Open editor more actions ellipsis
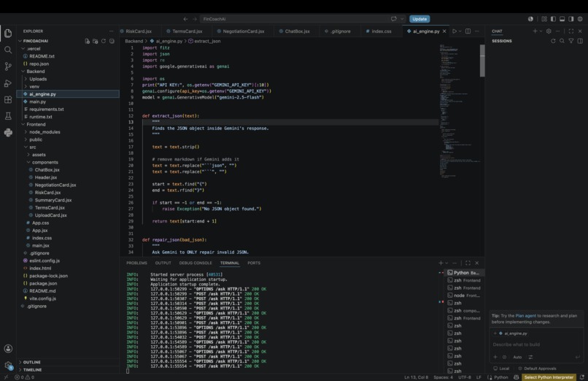Screen dimensions: 588x381 (x=477, y=31)
